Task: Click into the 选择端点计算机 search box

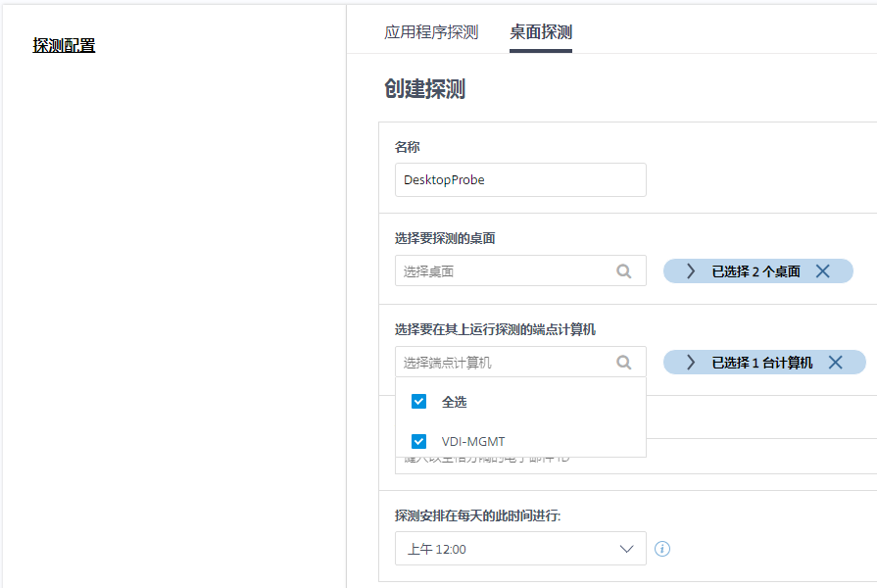Action: 505,363
